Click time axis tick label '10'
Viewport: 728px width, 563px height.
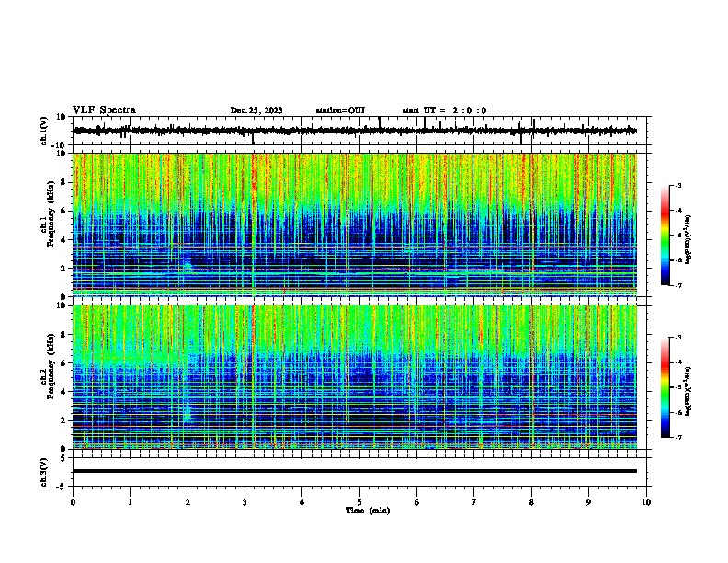pos(646,502)
